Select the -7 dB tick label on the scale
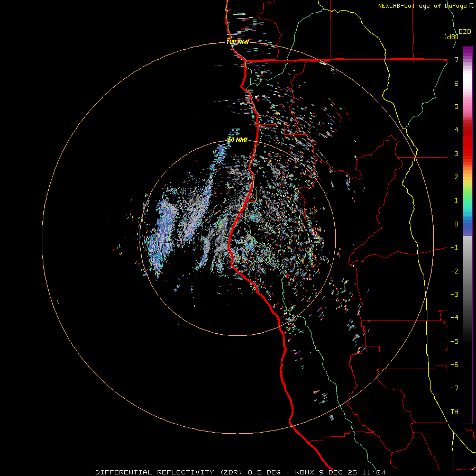Viewport: 476px width, 476px height. [x=454, y=388]
